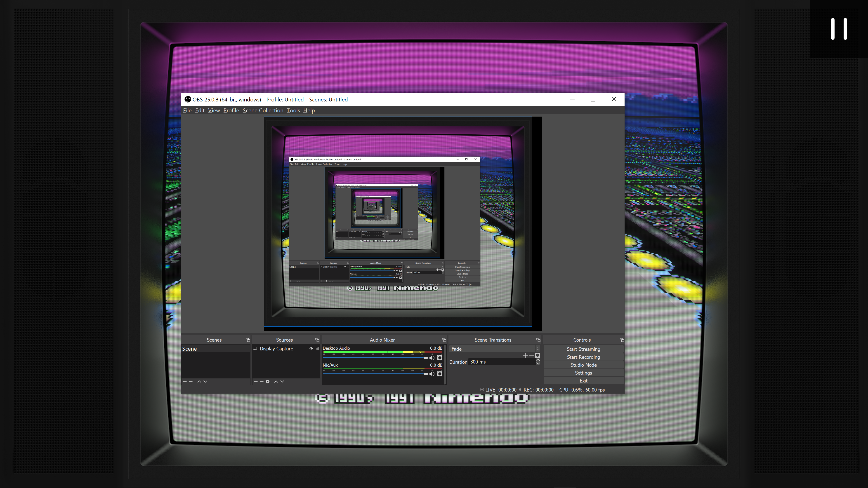Click the CPU: 0.6%, 60.00 fps status
This screenshot has height=488, width=868.
coord(582,390)
